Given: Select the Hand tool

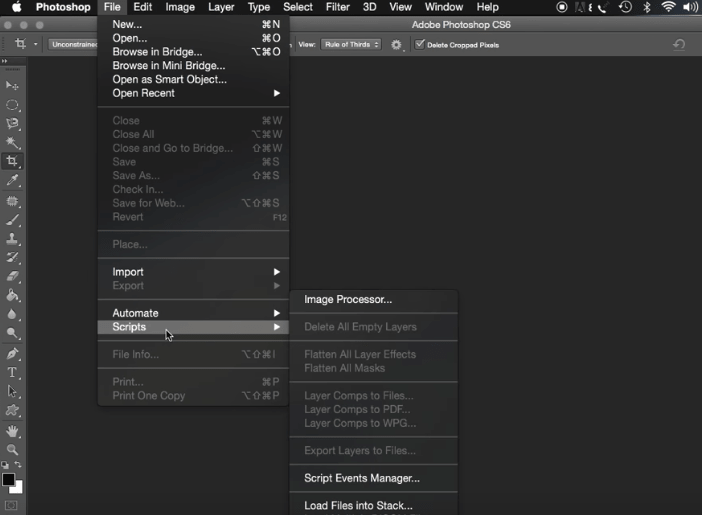Looking at the screenshot, I should (13, 431).
